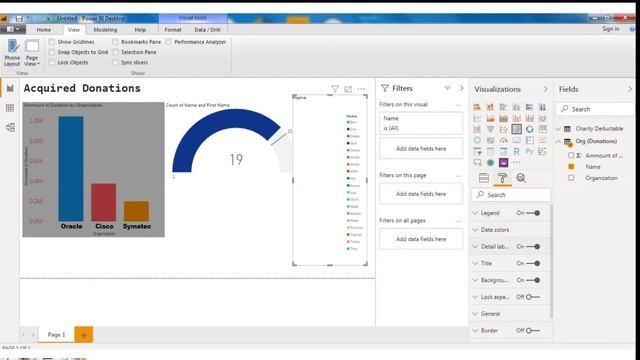Select the Donut chart visualization
The width and height of the screenshot is (640, 360).
point(529,129)
